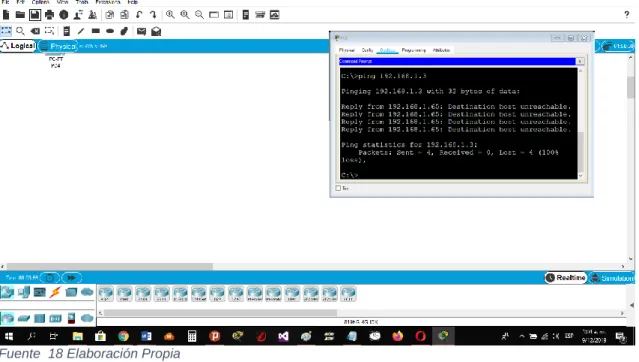Viewport: 639px width, 362px height.
Task: Close the Command Prompt panel with X
Action: tap(580, 61)
